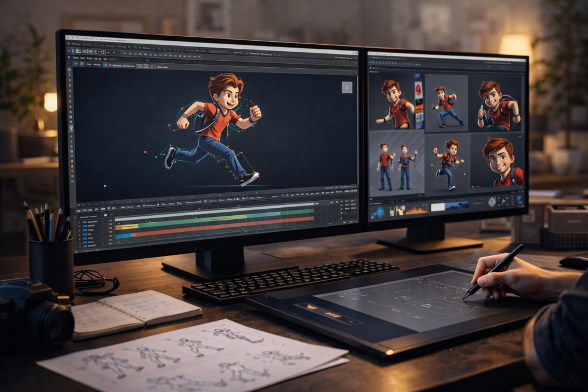
Task: Click the gray circular dial icon in bottom strip
Action: 492,201
